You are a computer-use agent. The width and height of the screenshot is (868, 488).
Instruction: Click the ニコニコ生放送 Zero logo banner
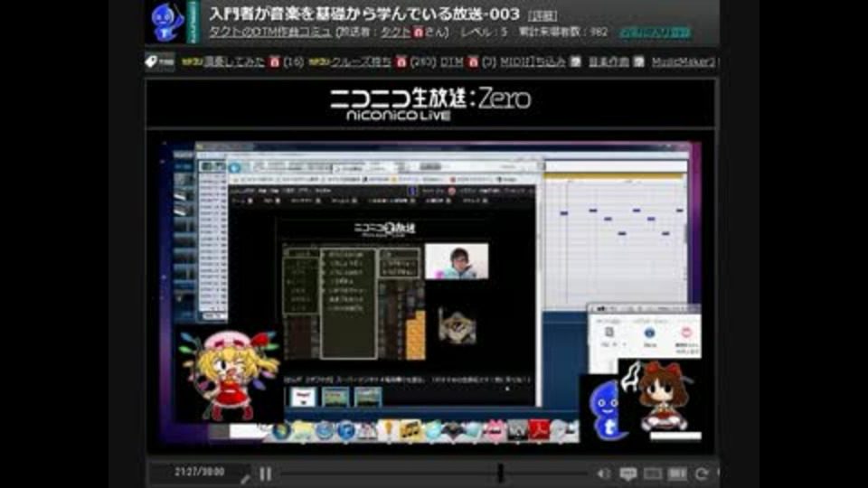tap(430, 103)
